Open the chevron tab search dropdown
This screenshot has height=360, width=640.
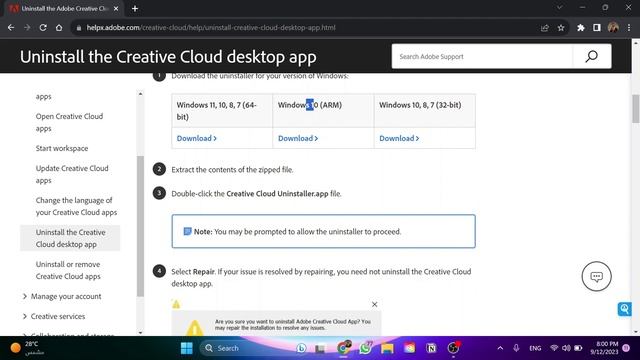pos(560,7)
